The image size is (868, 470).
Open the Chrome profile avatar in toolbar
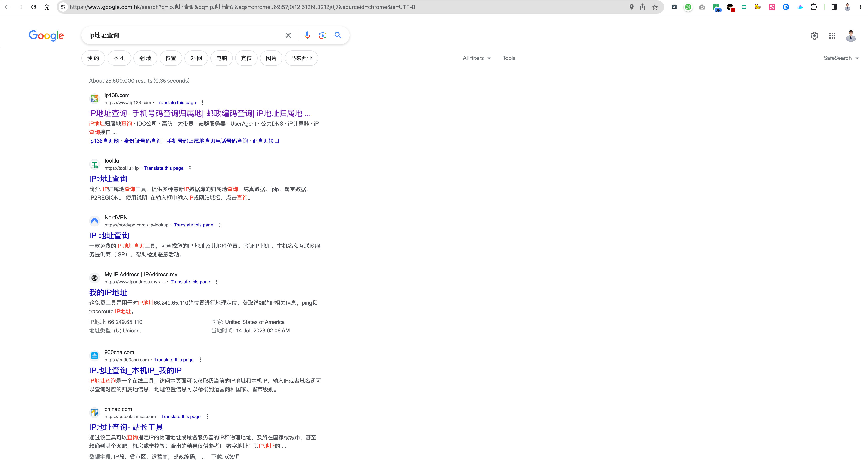847,7
